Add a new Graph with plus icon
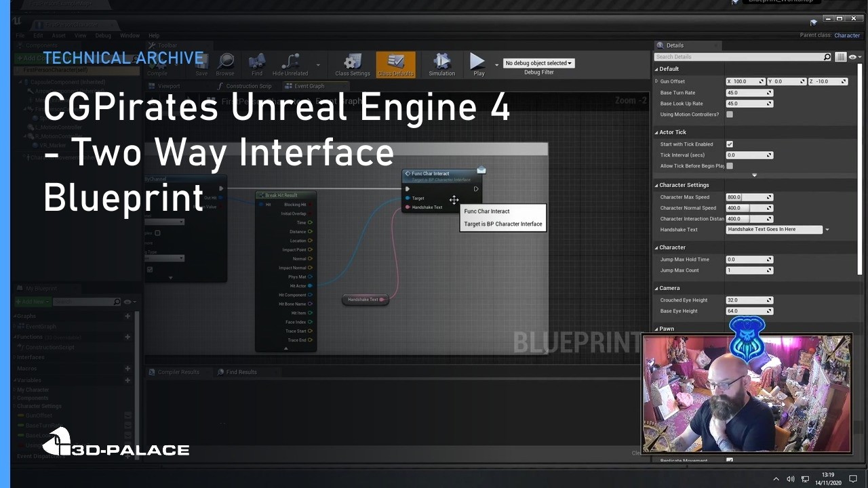Image resolution: width=868 pixels, height=488 pixels. click(x=127, y=316)
